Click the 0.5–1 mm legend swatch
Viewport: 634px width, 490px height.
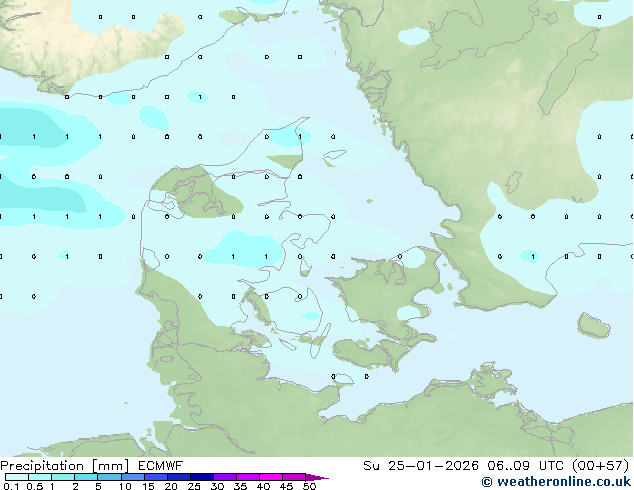(x=40, y=477)
